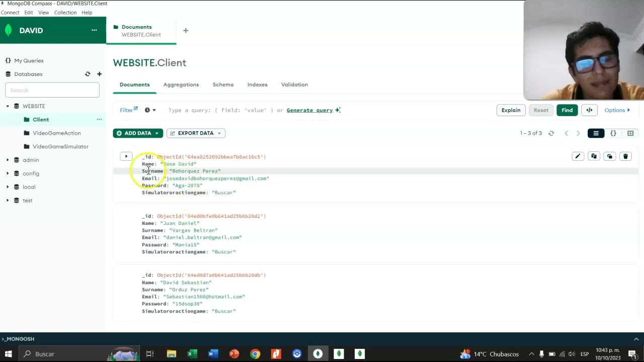Switch to the Schema tab
The image size is (644, 362).
click(223, 84)
